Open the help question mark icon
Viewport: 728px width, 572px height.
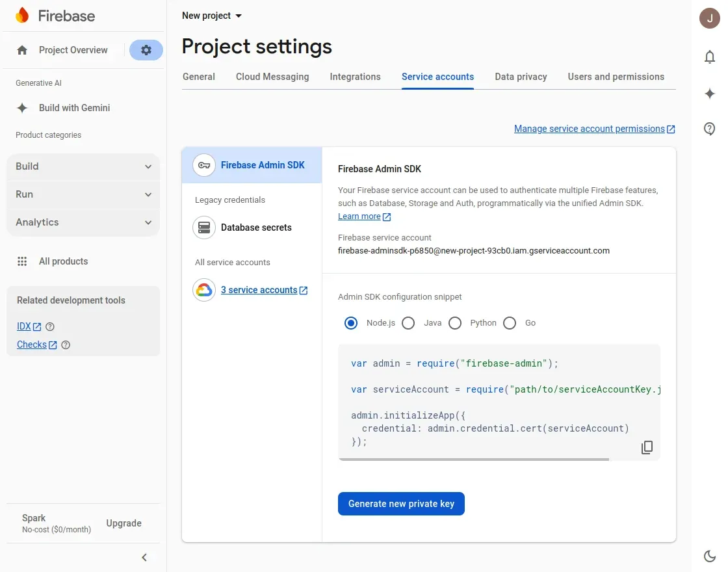[709, 129]
